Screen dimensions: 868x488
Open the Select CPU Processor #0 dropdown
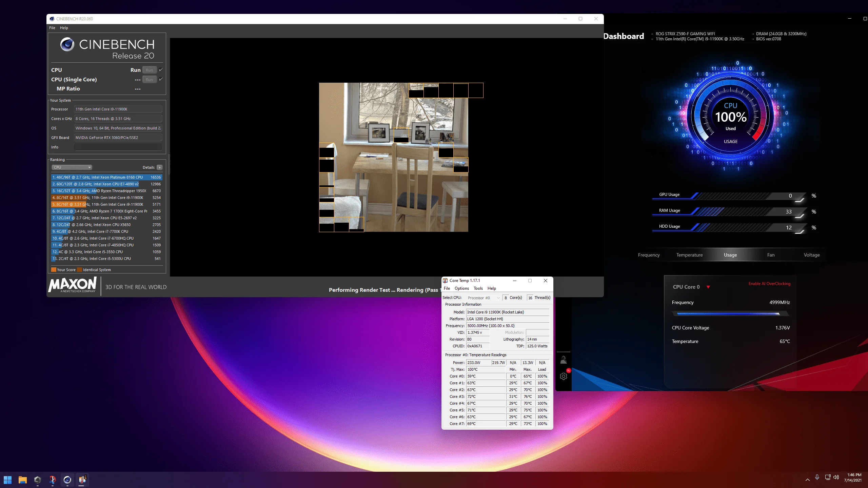point(484,298)
